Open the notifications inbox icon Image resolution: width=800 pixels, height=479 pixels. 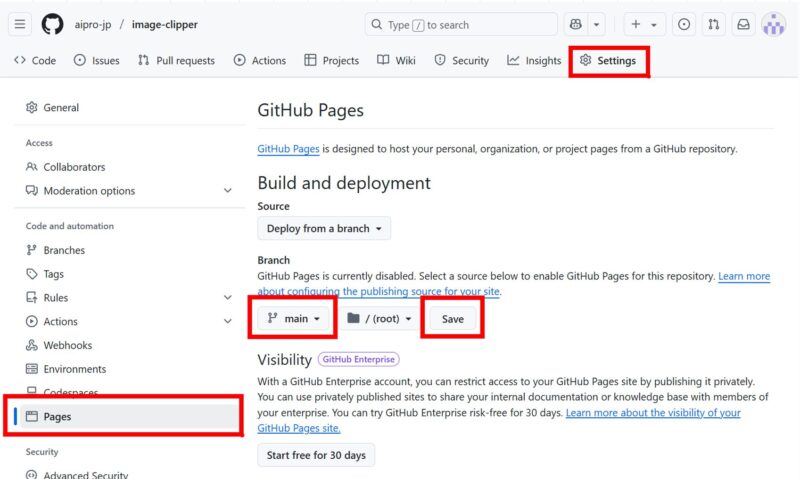743,24
